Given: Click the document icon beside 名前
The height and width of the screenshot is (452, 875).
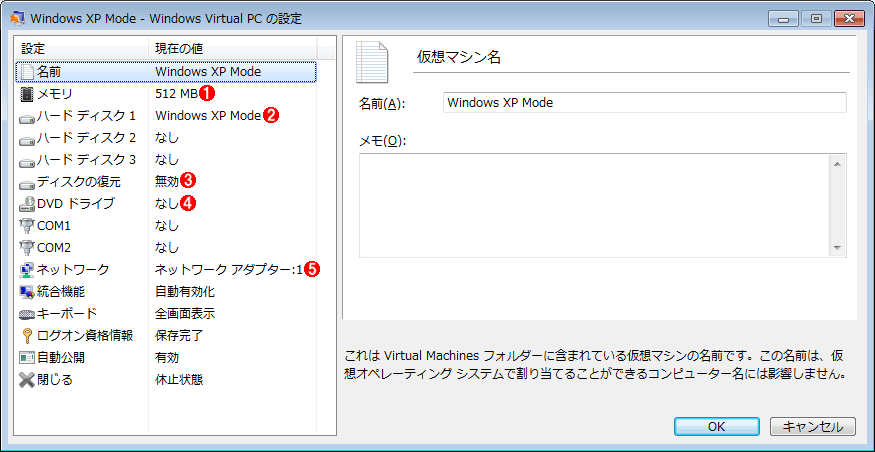Looking at the screenshot, I should 27,72.
